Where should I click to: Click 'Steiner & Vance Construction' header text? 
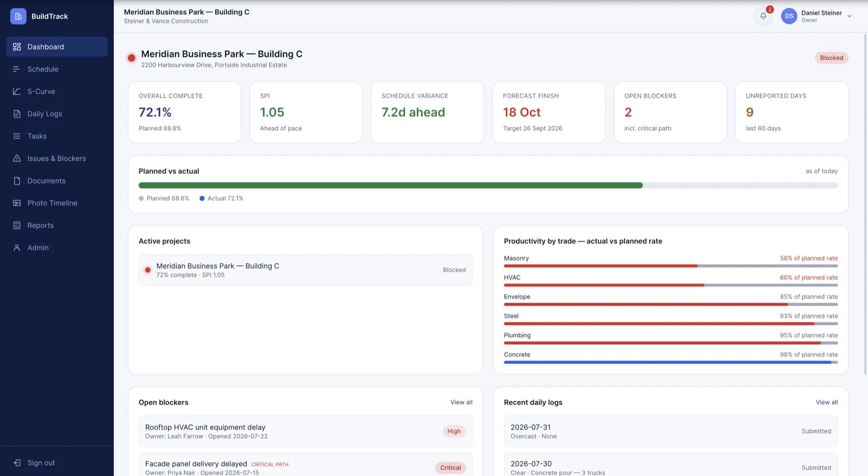pos(166,21)
